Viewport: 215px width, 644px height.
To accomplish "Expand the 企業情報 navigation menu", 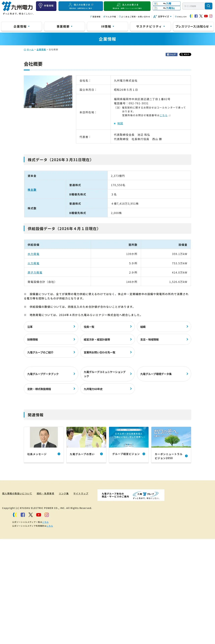I will pyautogui.click(x=22, y=27).
